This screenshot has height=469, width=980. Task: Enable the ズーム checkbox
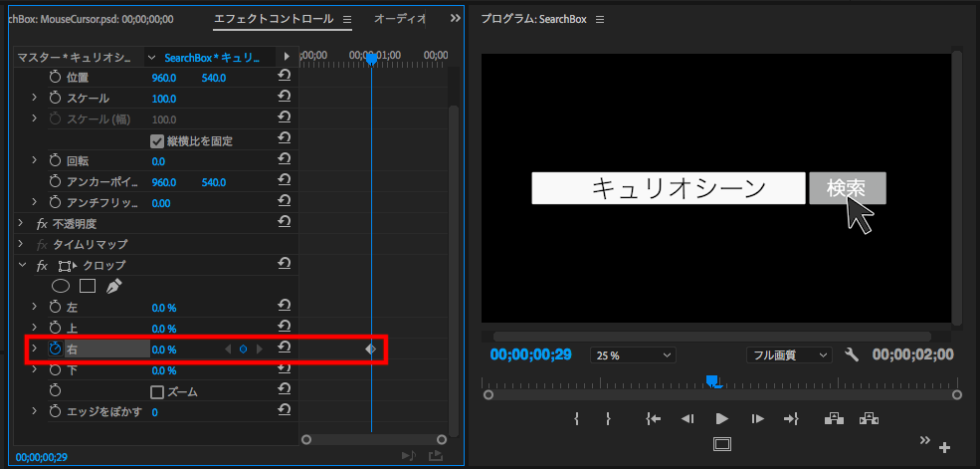coord(157,391)
